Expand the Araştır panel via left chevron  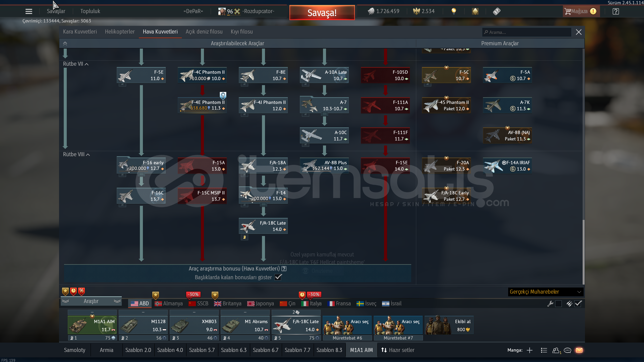(65, 301)
